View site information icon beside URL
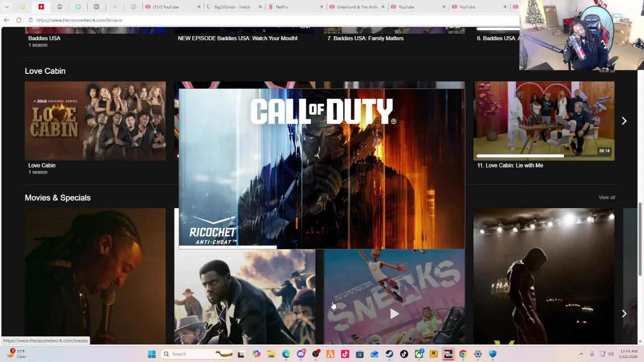Viewport: 644px width, 362px height. (31, 20)
